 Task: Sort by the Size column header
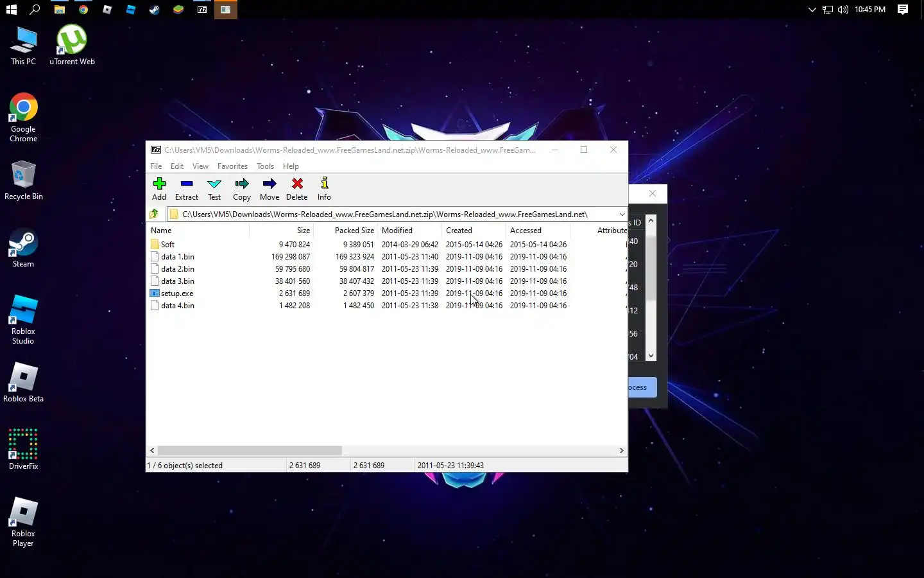coord(282,231)
